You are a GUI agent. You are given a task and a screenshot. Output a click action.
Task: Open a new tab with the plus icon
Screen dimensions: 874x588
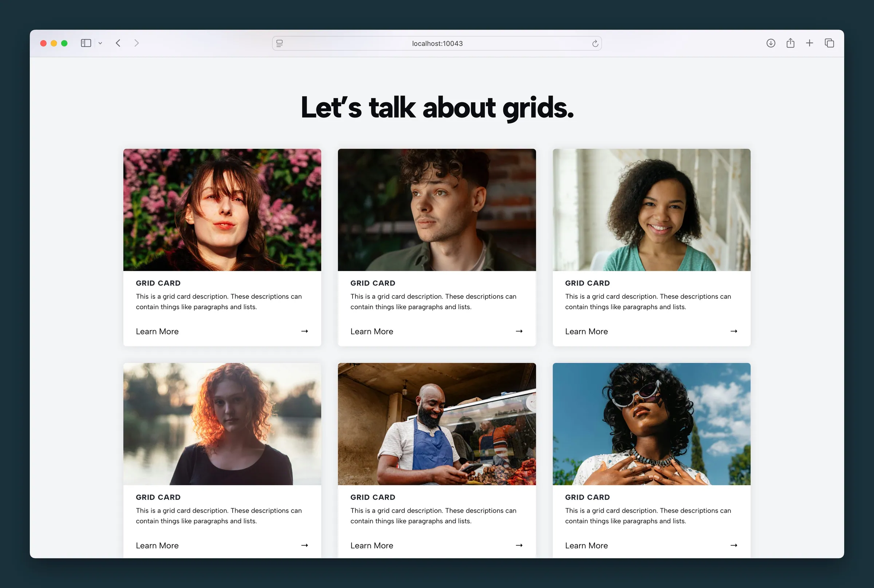point(810,43)
